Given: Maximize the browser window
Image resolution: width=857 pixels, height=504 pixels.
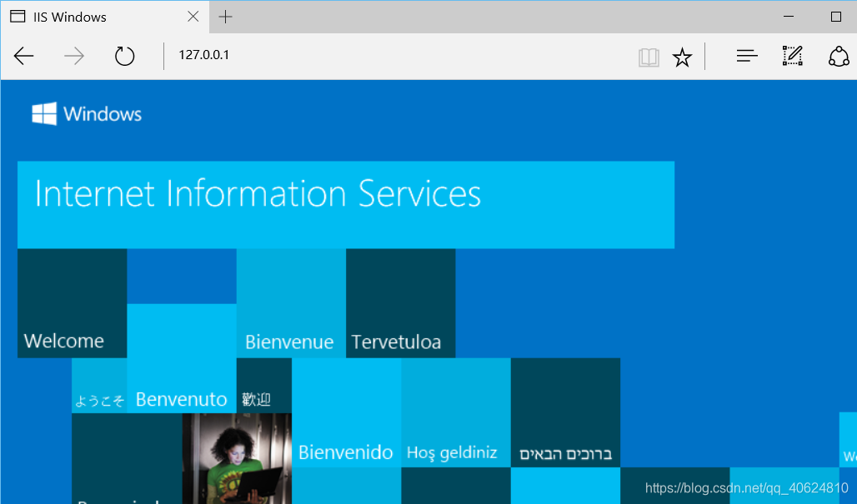Looking at the screenshot, I should point(835,17).
